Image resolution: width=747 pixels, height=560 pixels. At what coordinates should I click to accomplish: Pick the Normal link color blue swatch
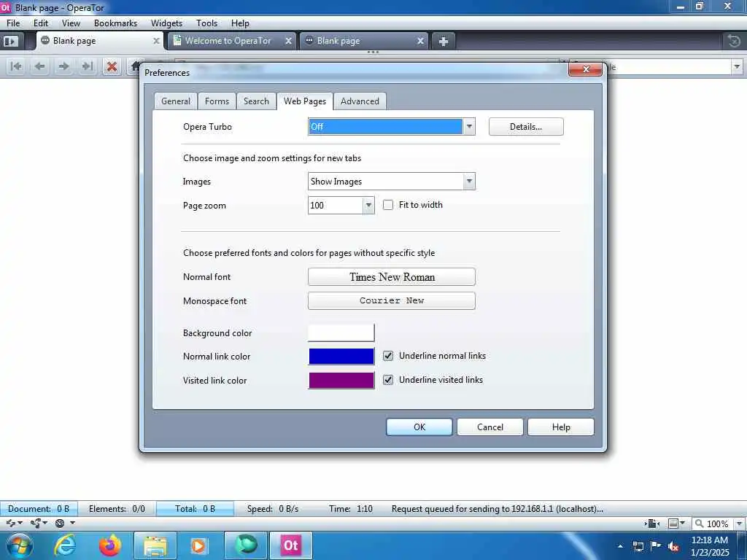[x=341, y=356]
